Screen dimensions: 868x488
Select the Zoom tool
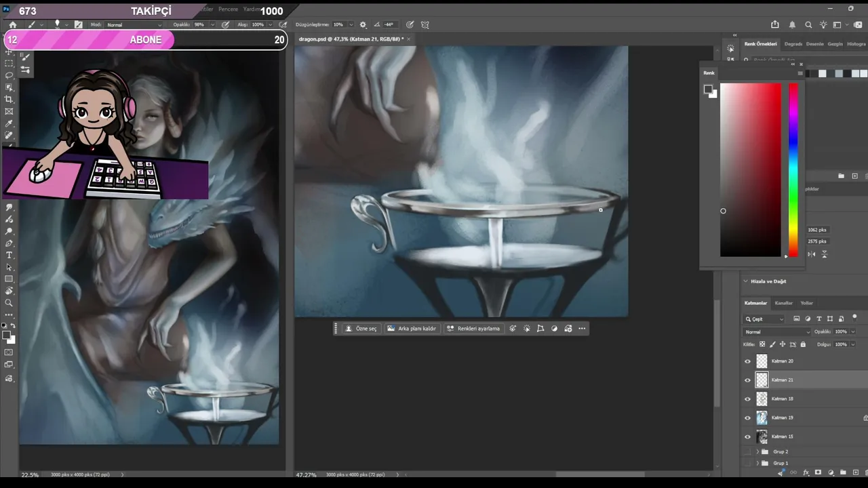tap(9, 303)
